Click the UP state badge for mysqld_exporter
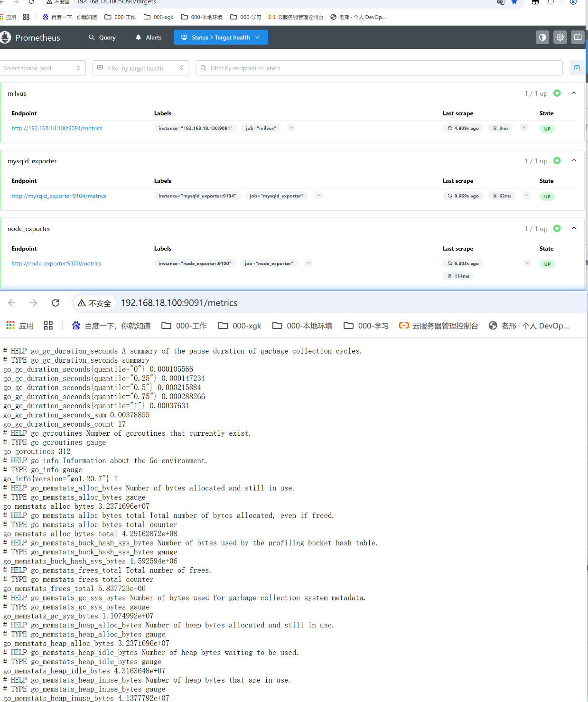The image size is (588, 702). tap(547, 197)
